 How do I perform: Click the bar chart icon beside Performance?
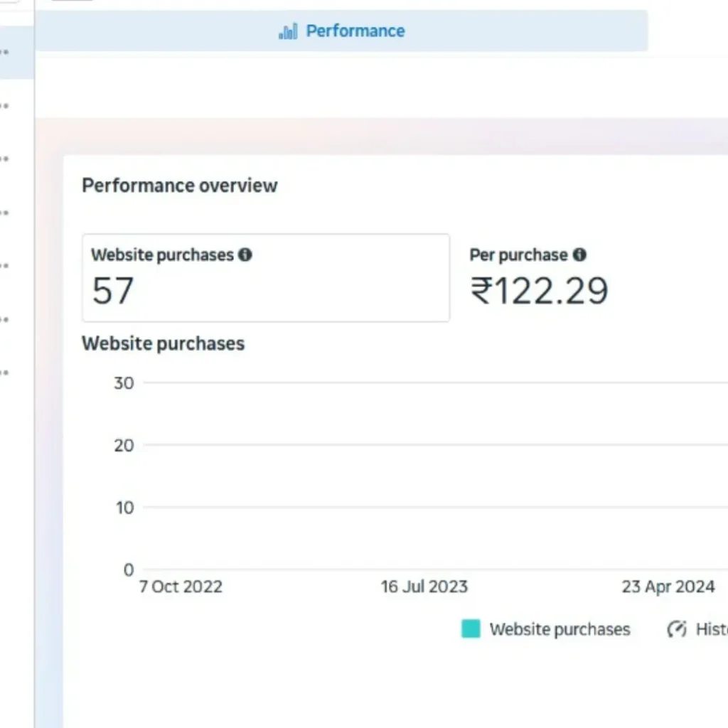[288, 31]
